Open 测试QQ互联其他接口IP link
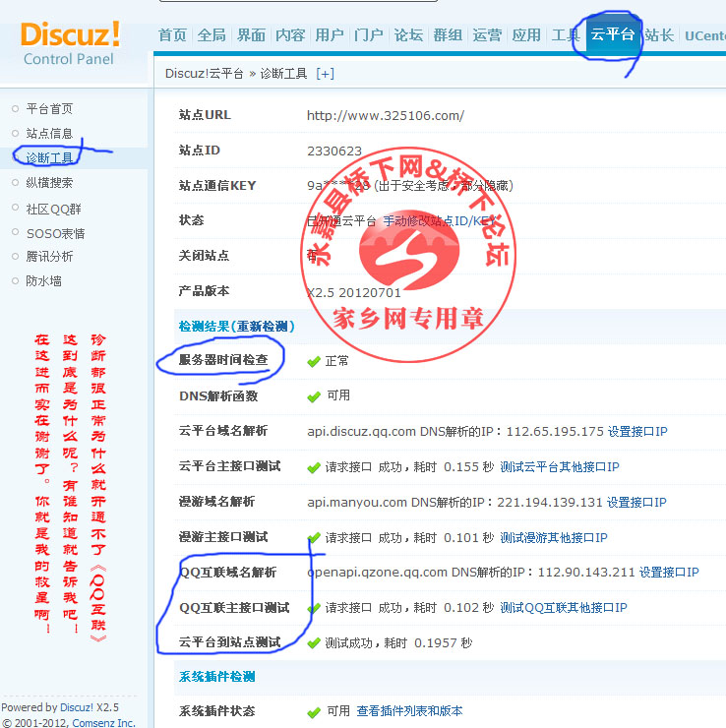Image resolution: width=726 pixels, height=728 pixels. [563, 608]
